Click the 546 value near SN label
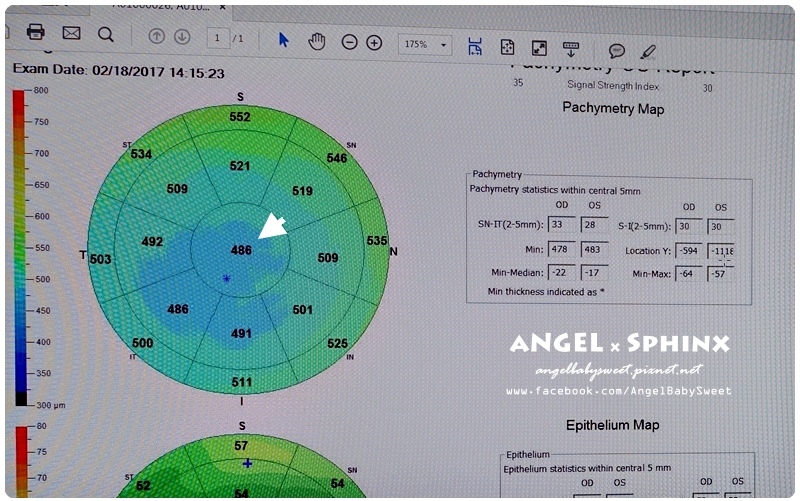This screenshot has height=501, width=800. click(337, 158)
